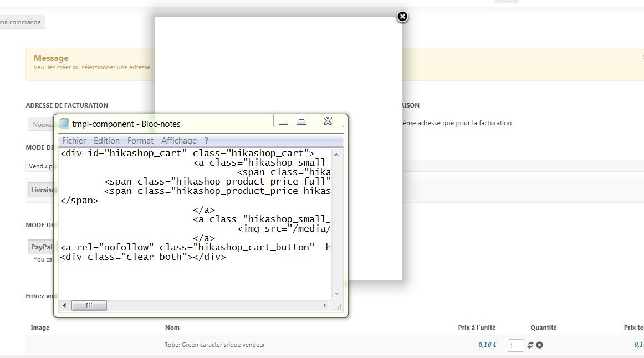The image size is (644, 358).
Task: Click the '<div id="hikashop_cart"' line in Bloc-notes
Action: click(x=187, y=153)
